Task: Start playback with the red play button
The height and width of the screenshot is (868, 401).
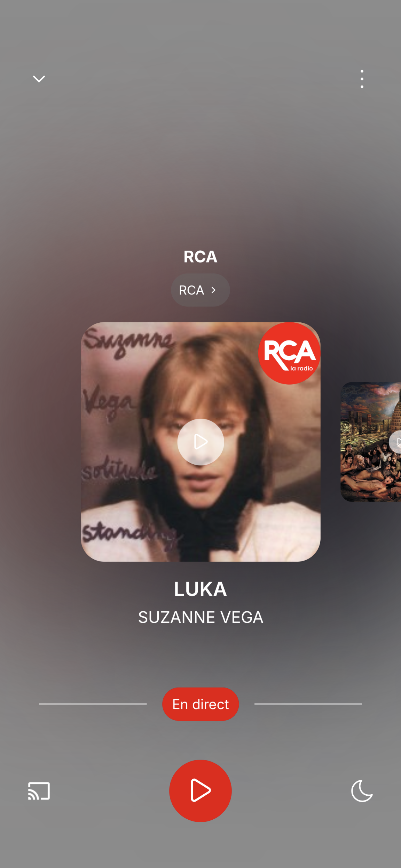Action: [200, 791]
